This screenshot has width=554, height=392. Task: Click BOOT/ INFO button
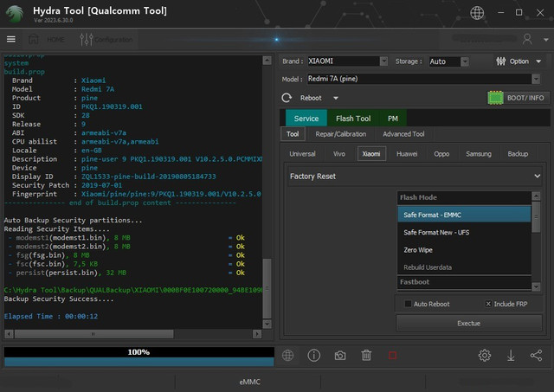tap(519, 98)
